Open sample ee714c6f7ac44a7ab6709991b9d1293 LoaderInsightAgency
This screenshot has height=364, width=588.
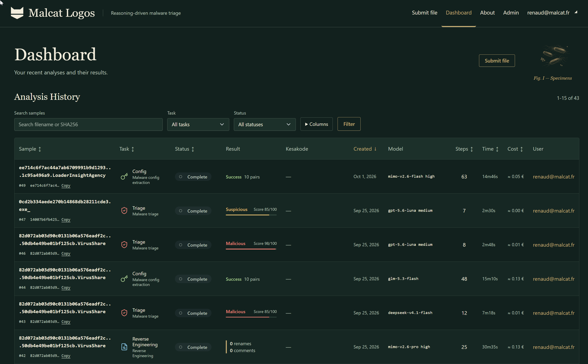(x=65, y=171)
